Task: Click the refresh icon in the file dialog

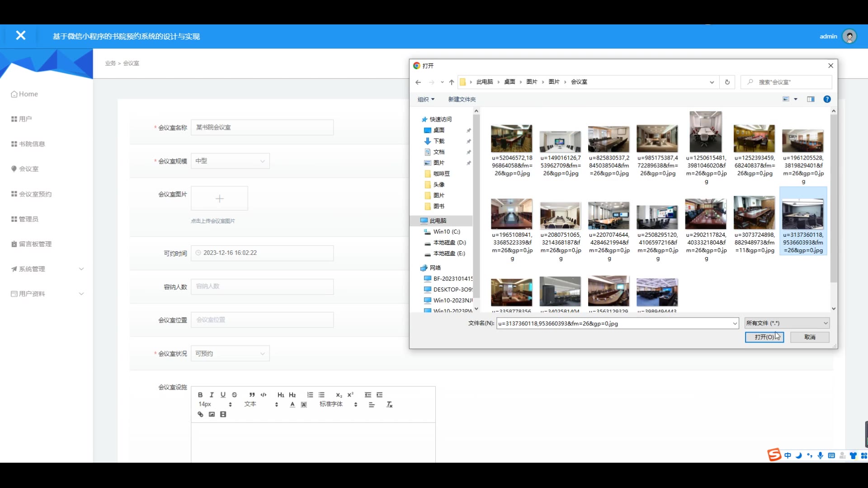Action: pos(727,82)
